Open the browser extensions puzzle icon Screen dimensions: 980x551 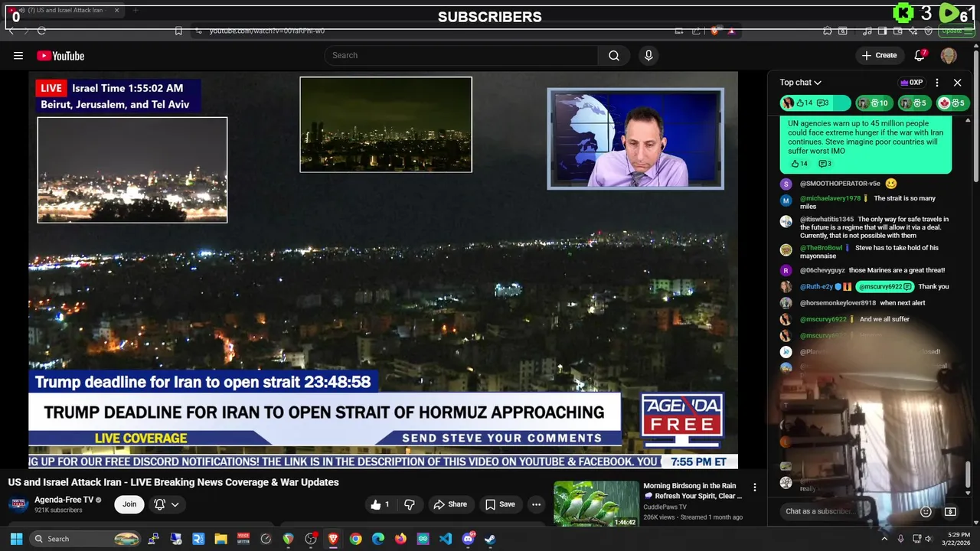[828, 31]
